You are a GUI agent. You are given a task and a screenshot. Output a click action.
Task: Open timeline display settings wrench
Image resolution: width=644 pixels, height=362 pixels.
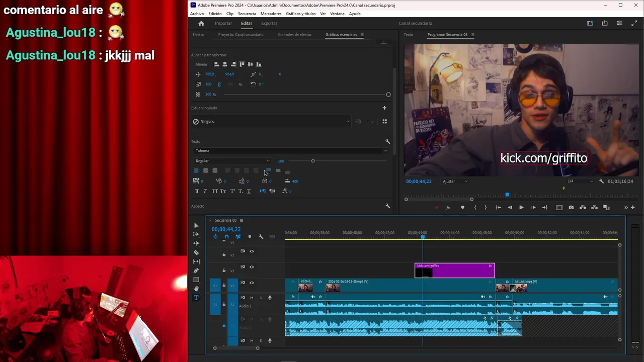(x=261, y=237)
